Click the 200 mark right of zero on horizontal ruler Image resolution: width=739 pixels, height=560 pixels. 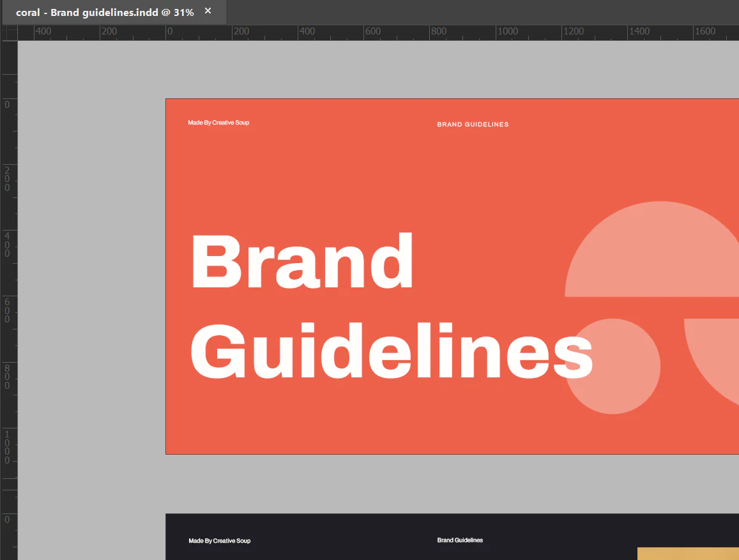coord(240,32)
